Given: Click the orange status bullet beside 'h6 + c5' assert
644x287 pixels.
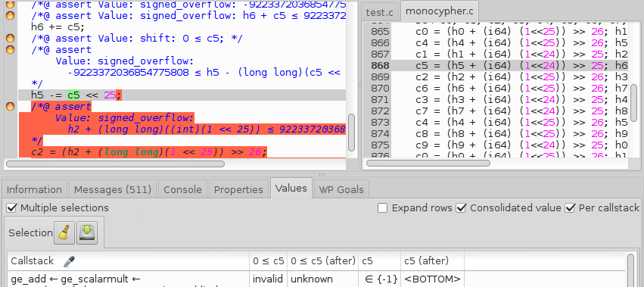Looking at the screenshot, I should pyautogui.click(x=11, y=16).
